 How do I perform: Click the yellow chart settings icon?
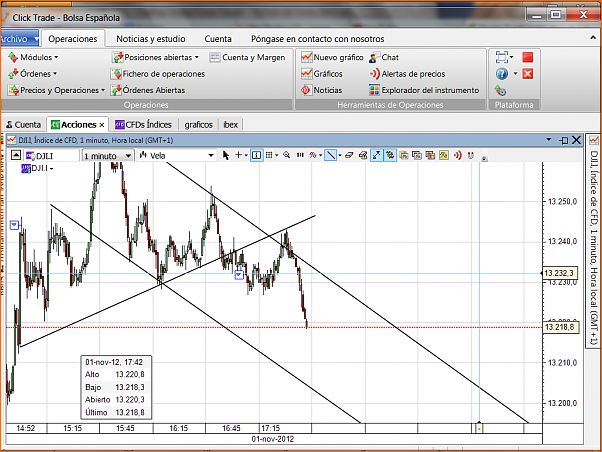[444, 155]
